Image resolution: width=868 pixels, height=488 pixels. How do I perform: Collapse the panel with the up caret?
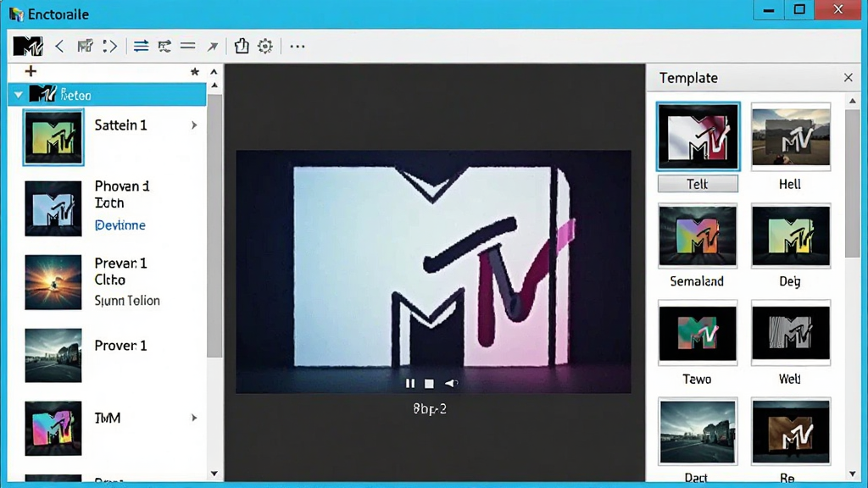pos(214,71)
